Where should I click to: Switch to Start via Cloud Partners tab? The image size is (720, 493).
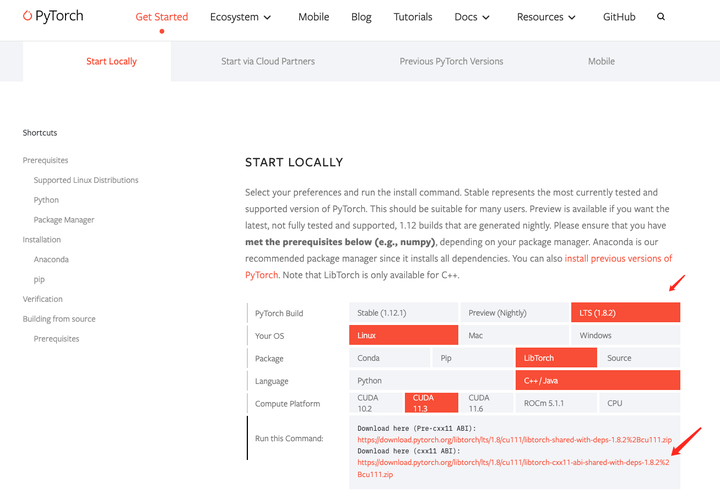coord(268,61)
